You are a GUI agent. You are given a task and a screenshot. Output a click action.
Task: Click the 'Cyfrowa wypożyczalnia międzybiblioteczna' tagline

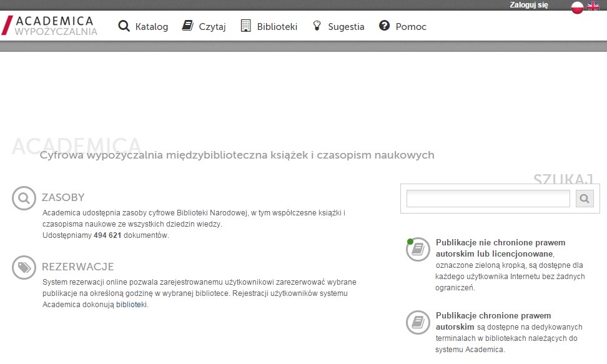point(237,155)
